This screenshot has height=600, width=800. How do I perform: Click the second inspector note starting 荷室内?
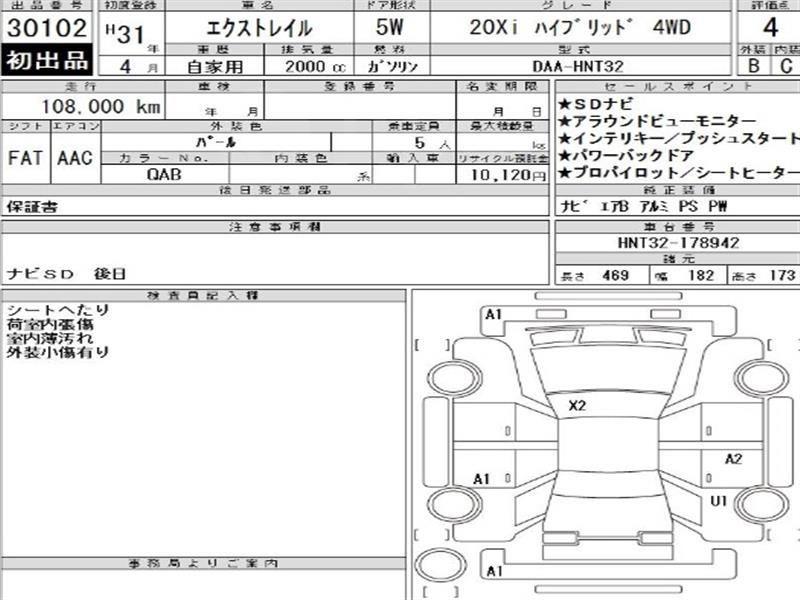pyautogui.click(x=50, y=323)
